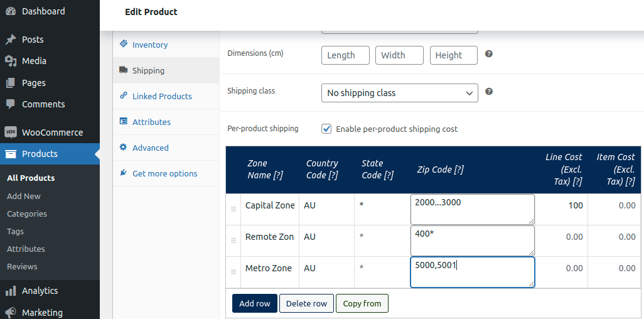644x319 pixels.
Task: Click the Posts pushpin icon
Action: 11,40
